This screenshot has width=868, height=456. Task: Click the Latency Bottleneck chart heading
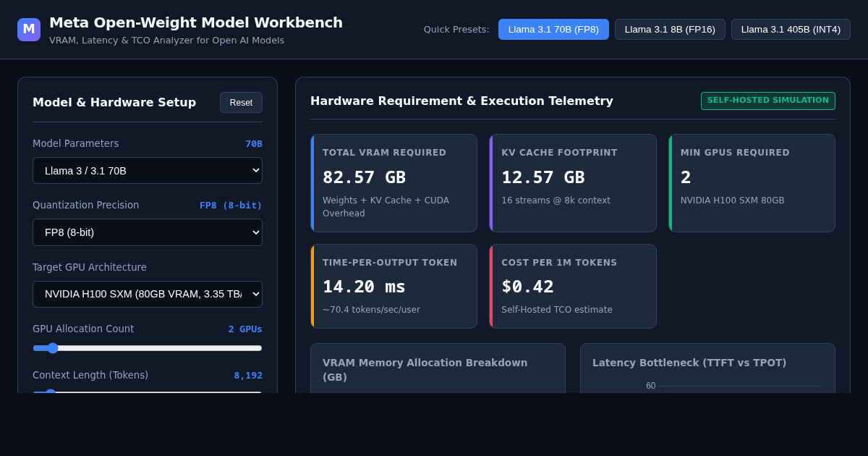point(689,363)
